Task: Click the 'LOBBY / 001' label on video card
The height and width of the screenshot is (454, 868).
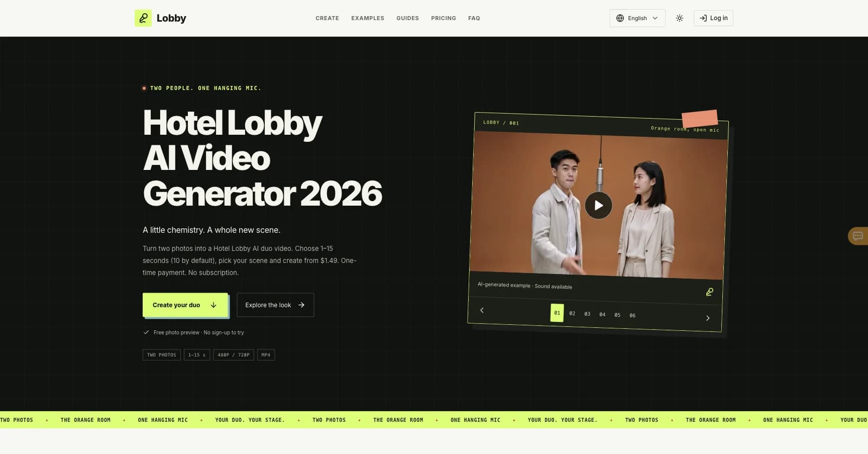Action: click(x=501, y=123)
